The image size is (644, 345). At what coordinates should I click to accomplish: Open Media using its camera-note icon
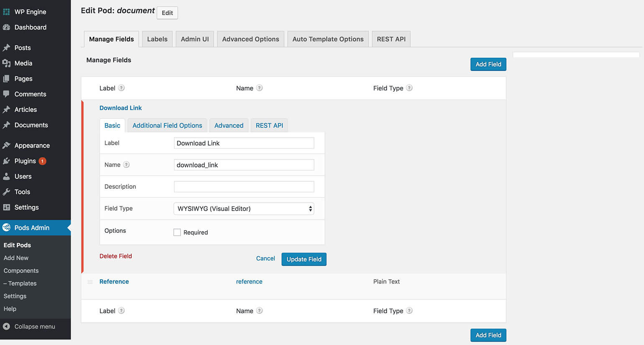[x=6, y=63]
